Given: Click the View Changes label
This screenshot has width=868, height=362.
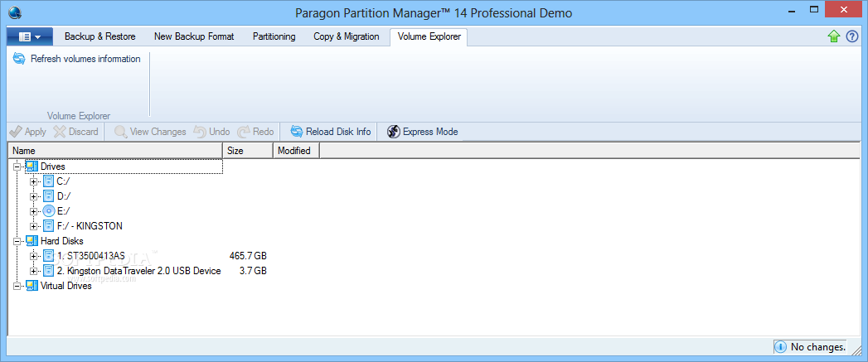Looking at the screenshot, I should (158, 132).
